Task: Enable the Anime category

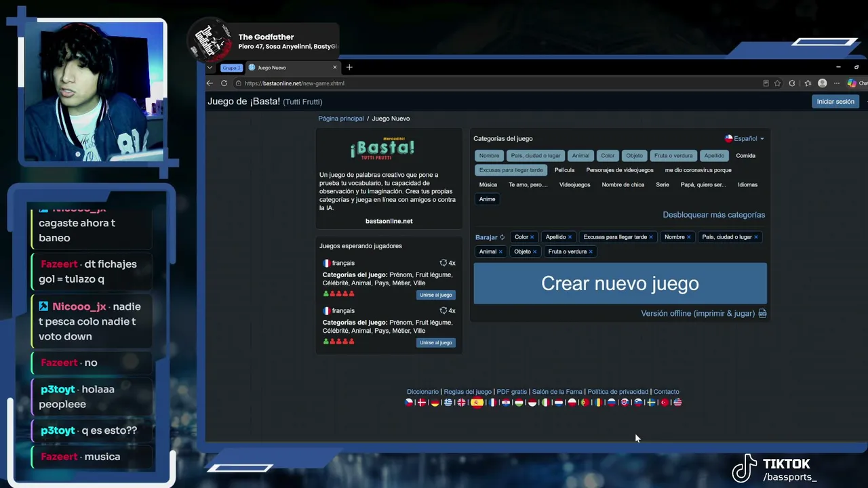Action: [487, 199]
